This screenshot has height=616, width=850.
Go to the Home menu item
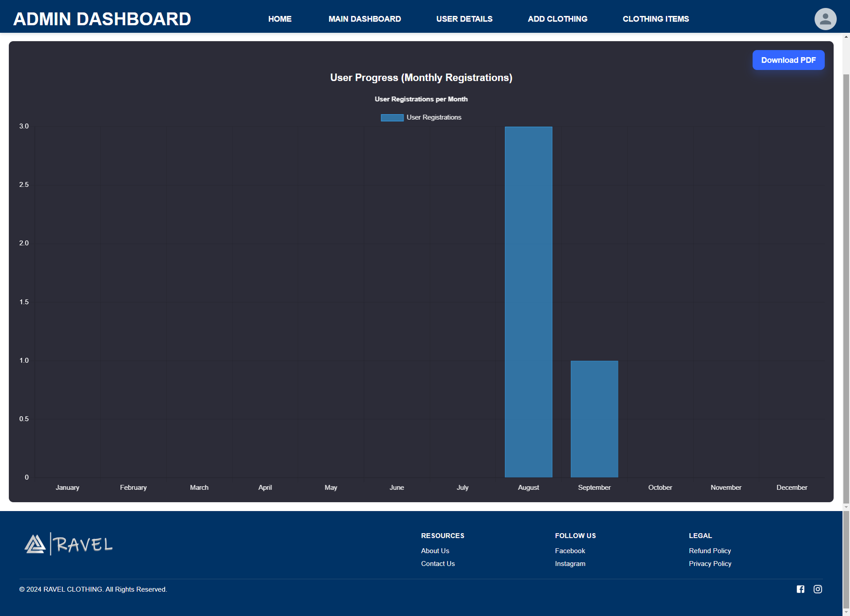click(280, 19)
